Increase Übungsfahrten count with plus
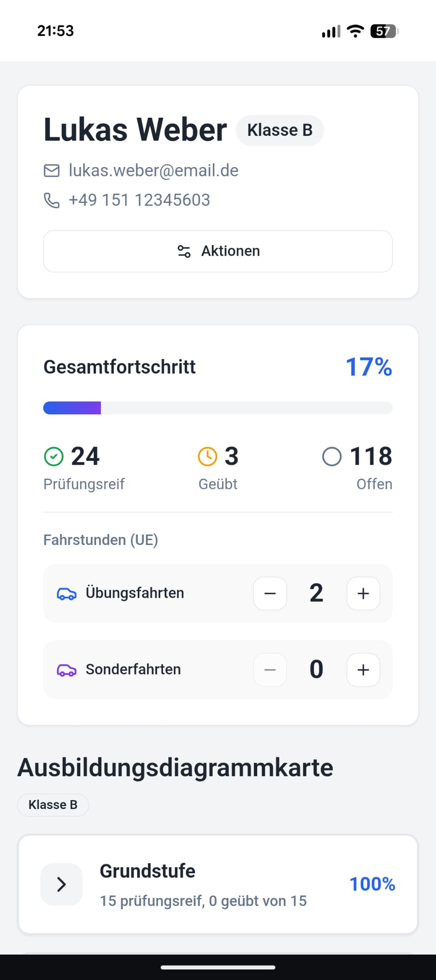 [363, 594]
